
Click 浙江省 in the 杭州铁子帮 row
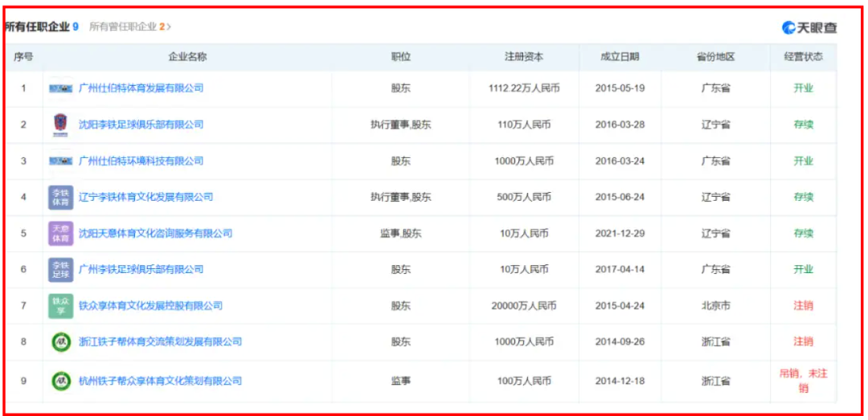(716, 381)
